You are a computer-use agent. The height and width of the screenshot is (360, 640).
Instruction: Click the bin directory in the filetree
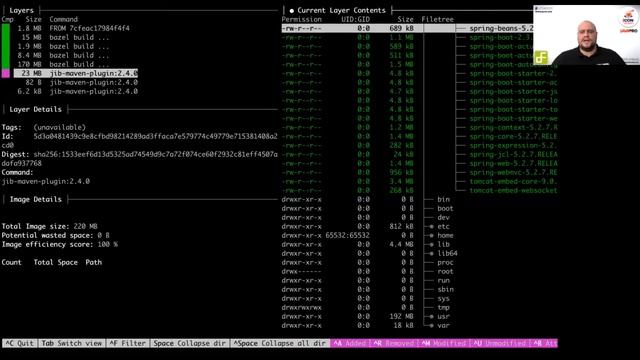(x=443, y=199)
